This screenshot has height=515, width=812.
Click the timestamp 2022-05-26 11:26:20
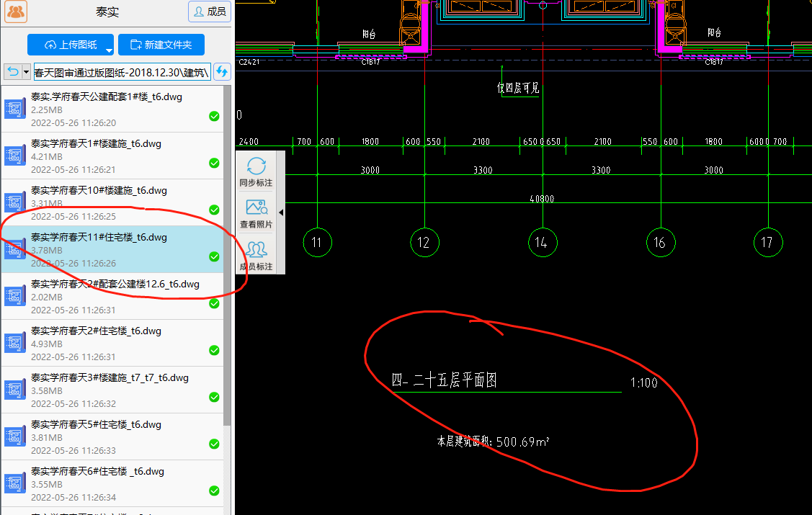(x=73, y=123)
